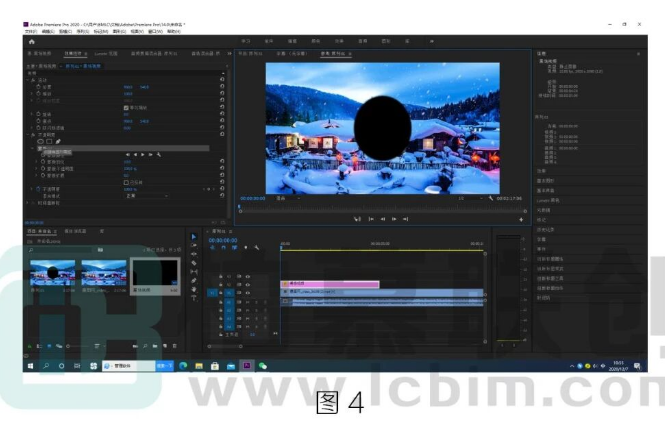Click the free draw bezier mask pen
The height and width of the screenshot is (429, 665).
click(58, 142)
